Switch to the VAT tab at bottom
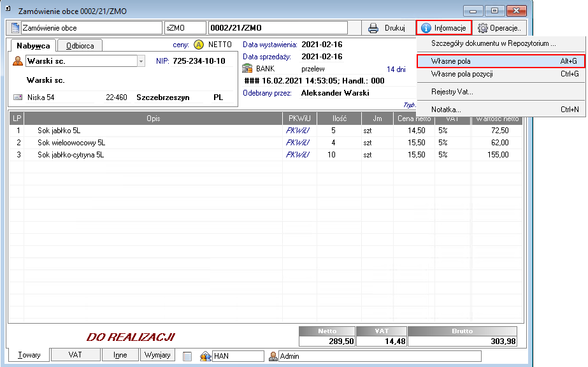The height and width of the screenshot is (367, 588). [x=75, y=355]
